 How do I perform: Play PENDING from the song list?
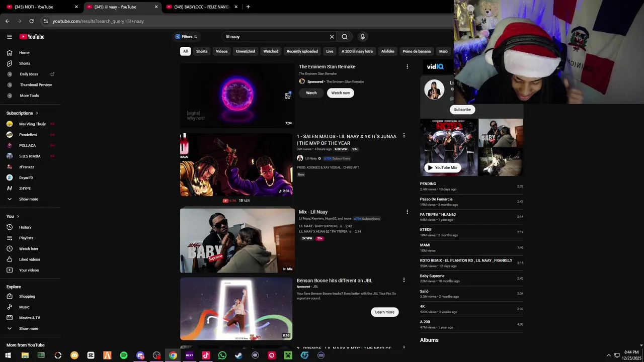(x=471, y=187)
